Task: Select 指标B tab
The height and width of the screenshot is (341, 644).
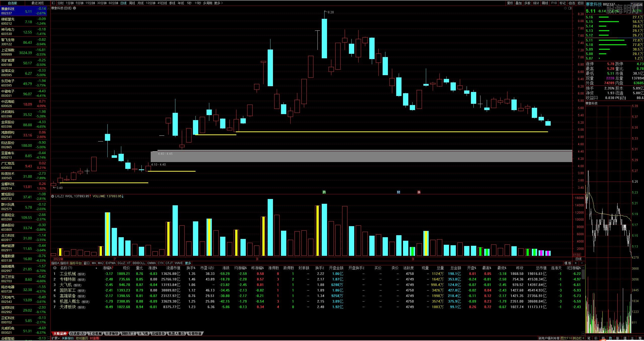Action: pyautogui.click(x=64, y=263)
